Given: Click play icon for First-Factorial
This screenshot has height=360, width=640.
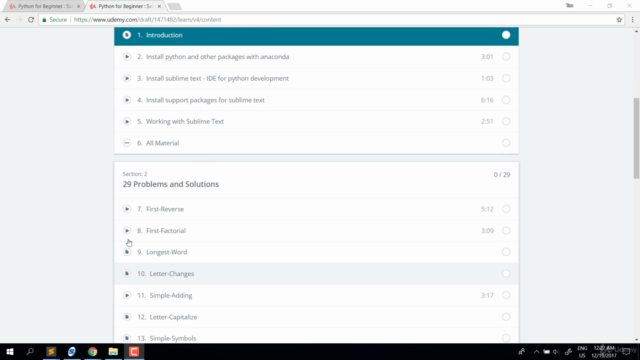Looking at the screenshot, I should tap(127, 231).
